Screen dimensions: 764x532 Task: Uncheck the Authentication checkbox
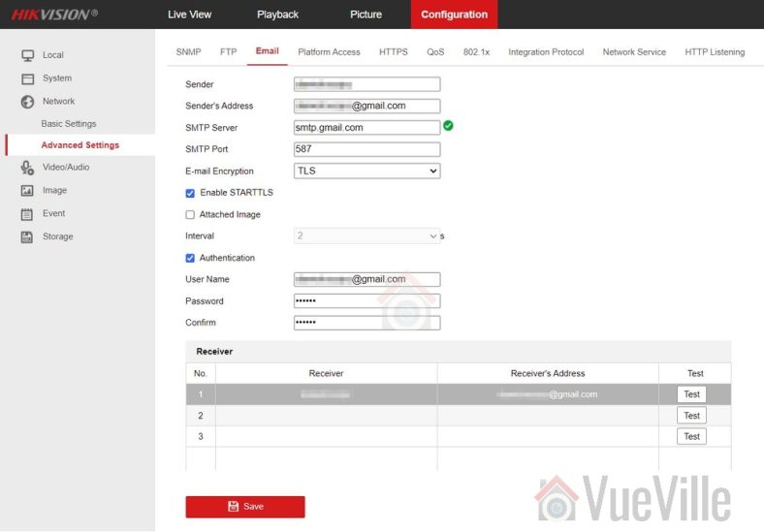190,258
